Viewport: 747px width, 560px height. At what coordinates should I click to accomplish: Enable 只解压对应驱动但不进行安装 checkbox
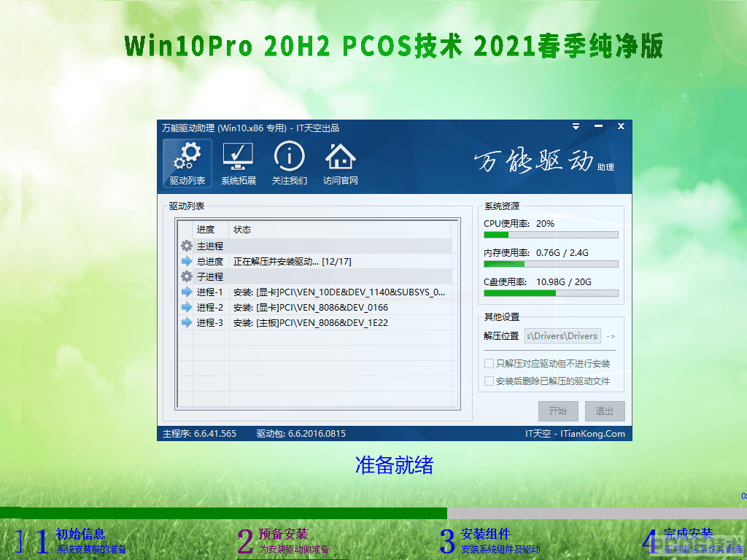(489, 363)
